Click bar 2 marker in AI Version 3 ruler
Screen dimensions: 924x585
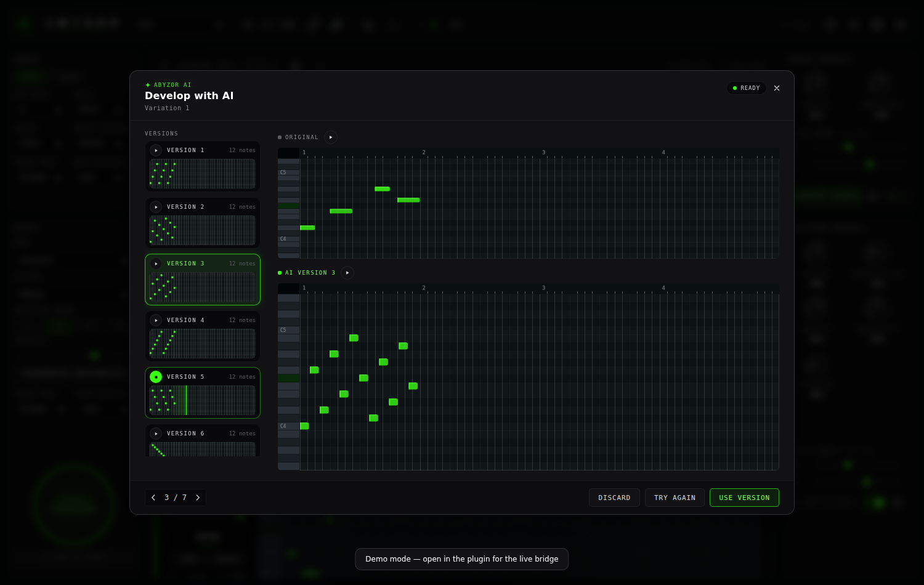(x=424, y=288)
